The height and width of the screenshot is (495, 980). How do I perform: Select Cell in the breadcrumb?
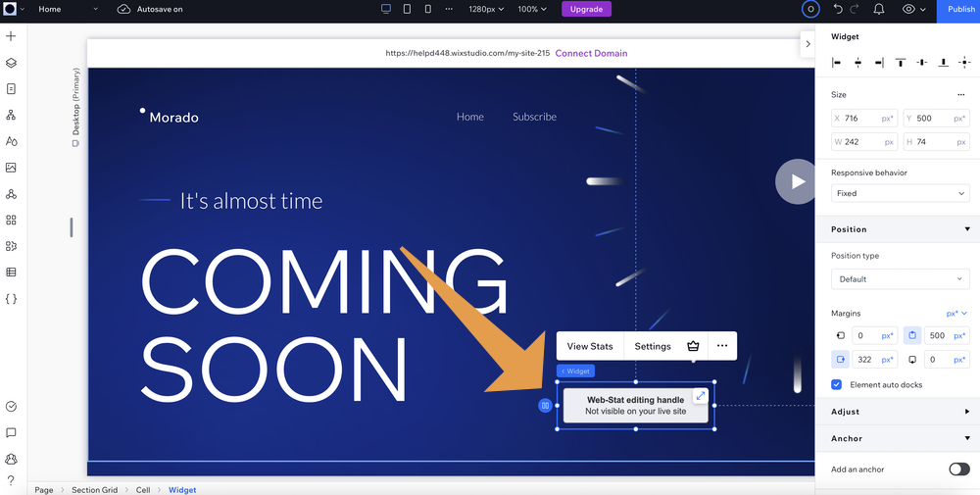(143, 490)
